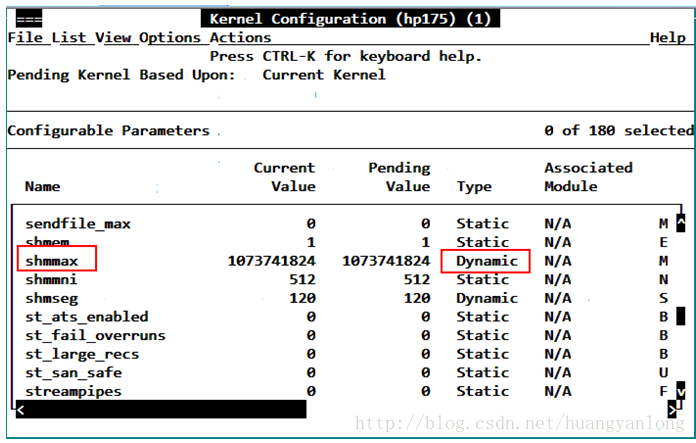
Task: Open the File menu
Action: coord(25,38)
